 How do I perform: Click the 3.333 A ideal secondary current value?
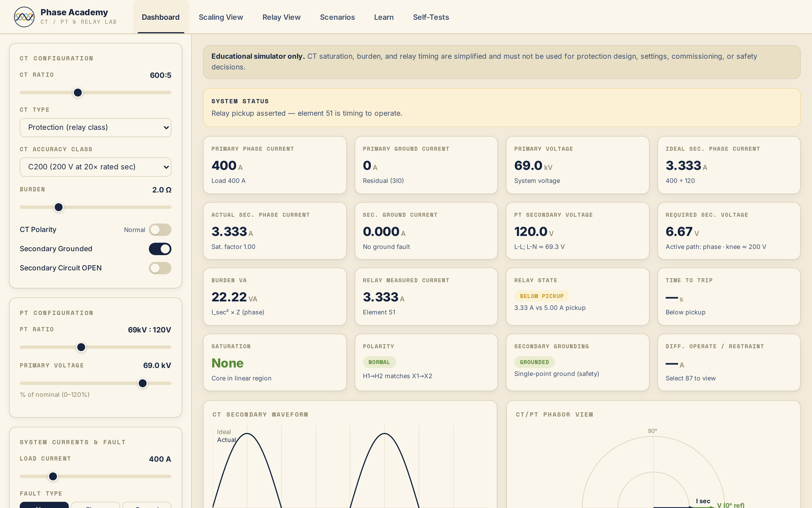686,166
